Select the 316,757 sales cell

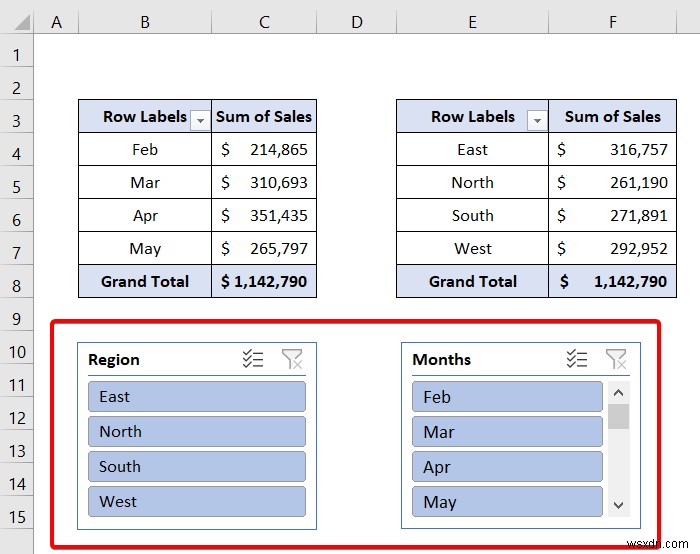tap(612, 149)
